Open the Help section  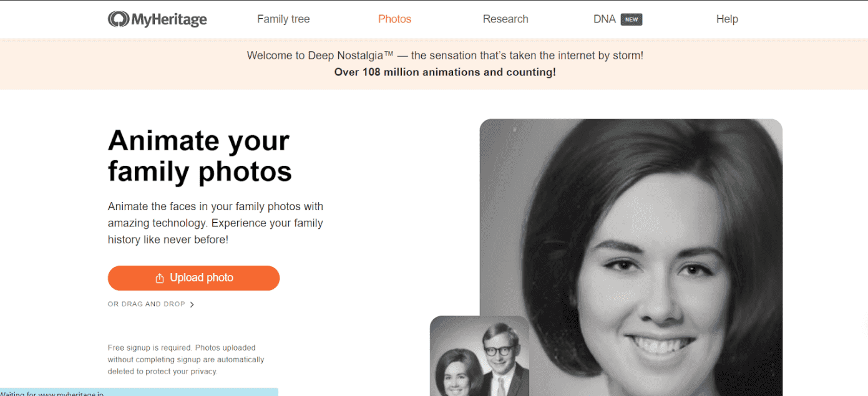[727, 19]
